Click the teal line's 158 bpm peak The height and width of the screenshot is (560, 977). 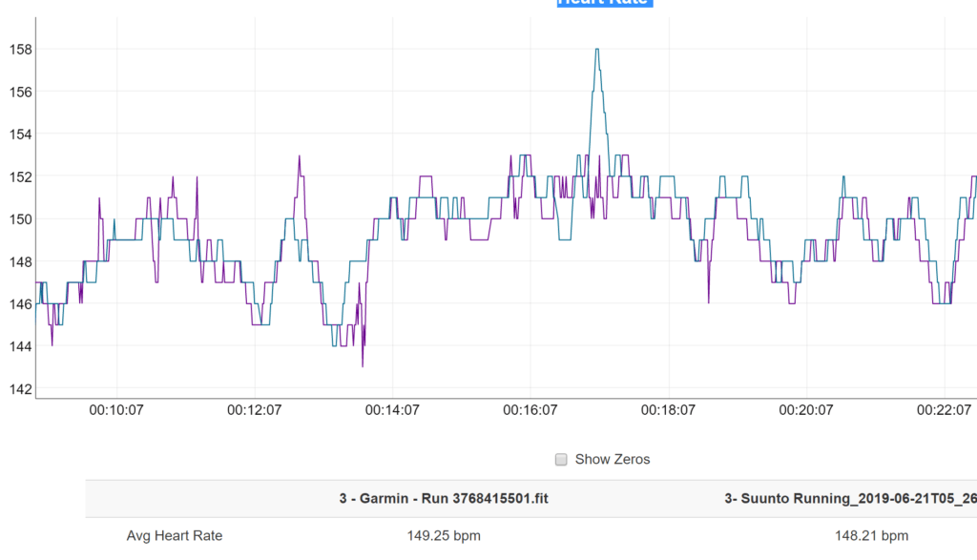[x=597, y=50]
